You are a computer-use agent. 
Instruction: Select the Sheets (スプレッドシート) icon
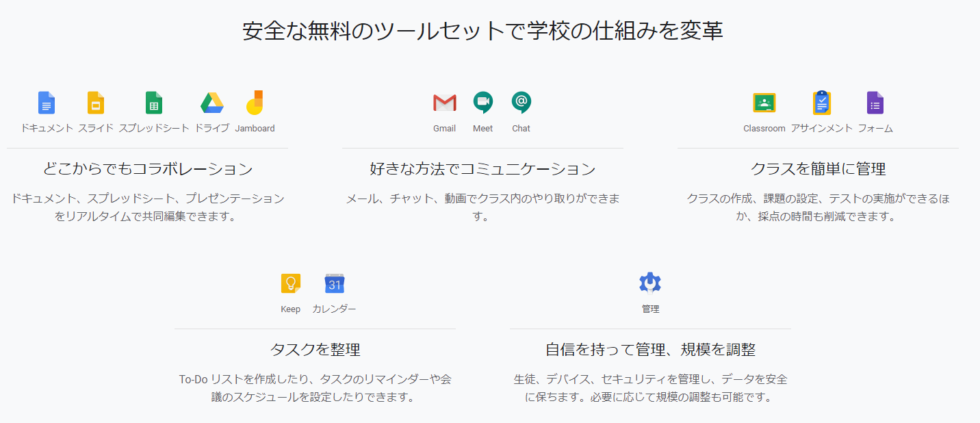(x=154, y=103)
